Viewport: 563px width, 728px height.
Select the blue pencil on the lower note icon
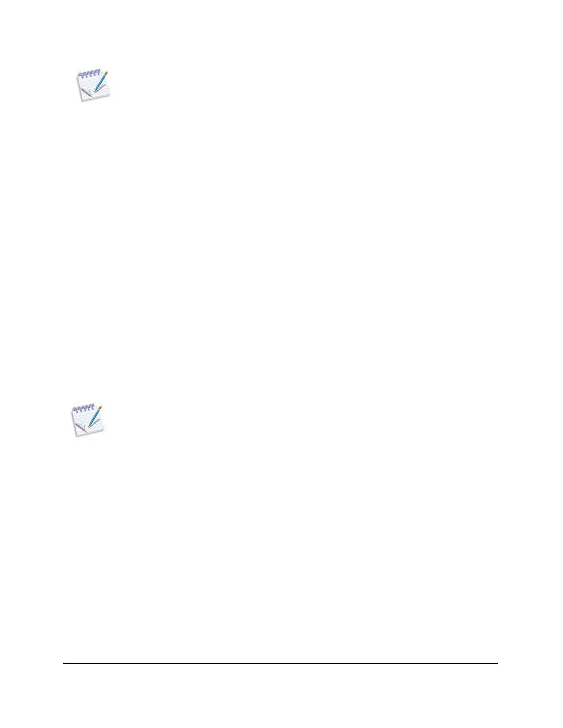click(95, 415)
